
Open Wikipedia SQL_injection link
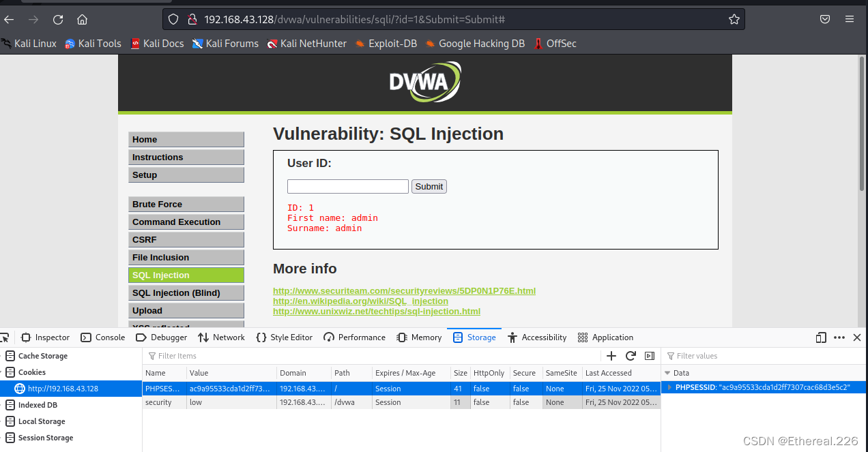pyautogui.click(x=360, y=301)
